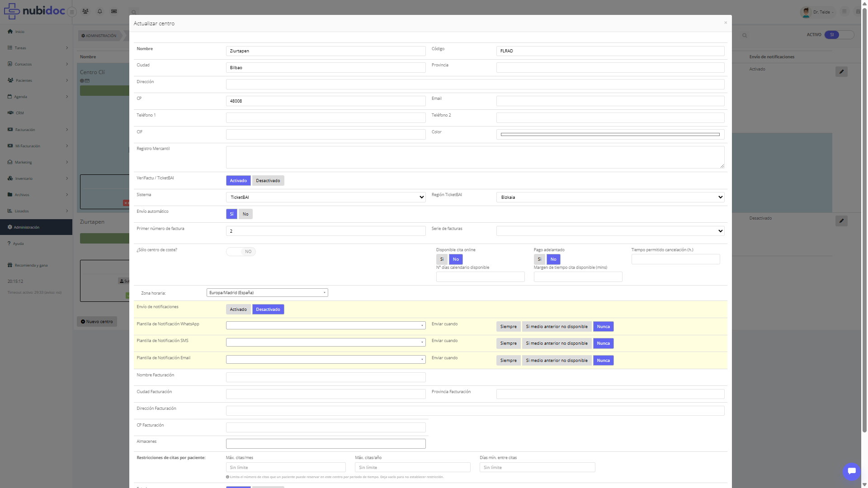Viewport: 868px width, 488px height.
Task: Click the Máx. citas/mes input
Action: click(286, 468)
